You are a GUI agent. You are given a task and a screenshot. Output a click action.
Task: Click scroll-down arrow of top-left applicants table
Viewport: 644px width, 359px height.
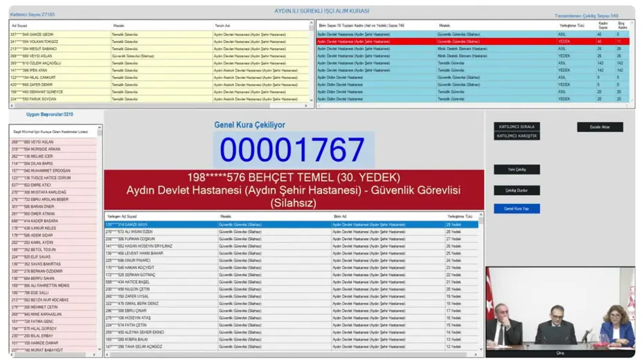click(x=312, y=100)
